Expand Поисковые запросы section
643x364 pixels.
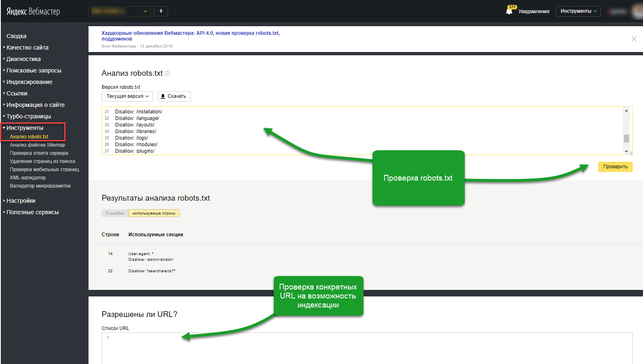tap(34, 70)
